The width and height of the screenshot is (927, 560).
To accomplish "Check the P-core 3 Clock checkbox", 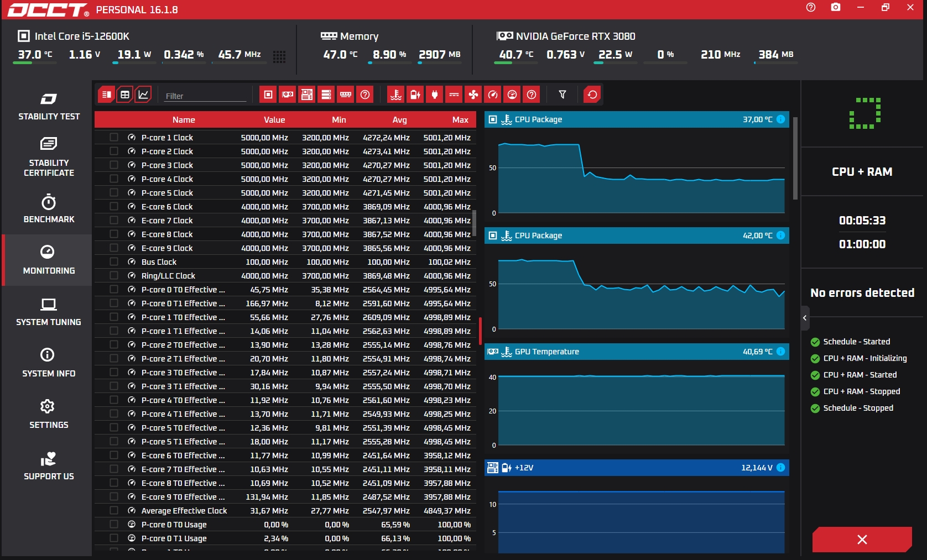I will (x=114, y=165).
